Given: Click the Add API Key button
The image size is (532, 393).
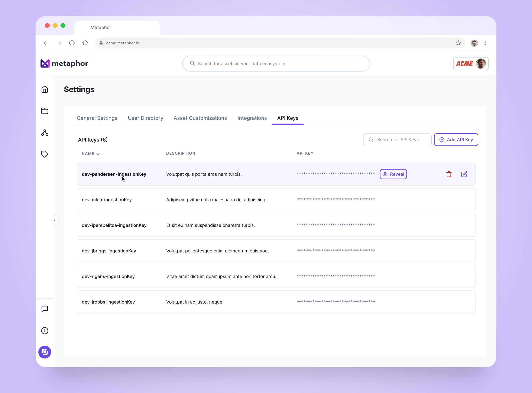Looking at the screenshot, I should point(456,140).
